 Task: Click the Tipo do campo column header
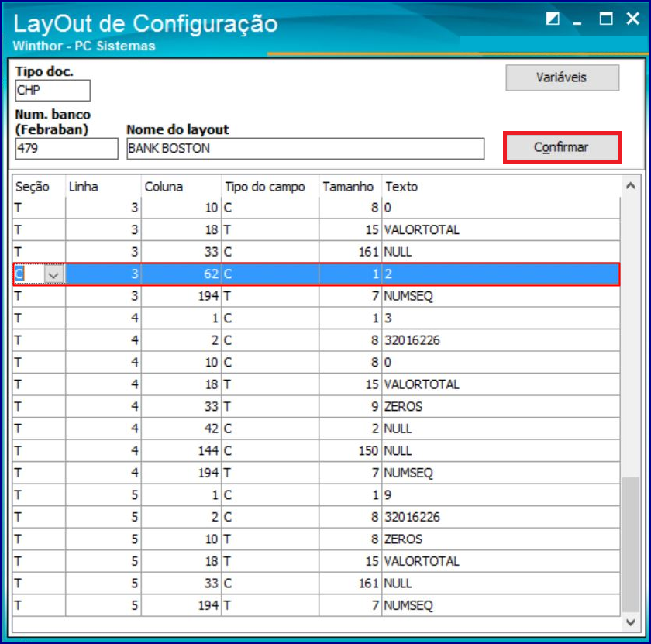point(270,187)
